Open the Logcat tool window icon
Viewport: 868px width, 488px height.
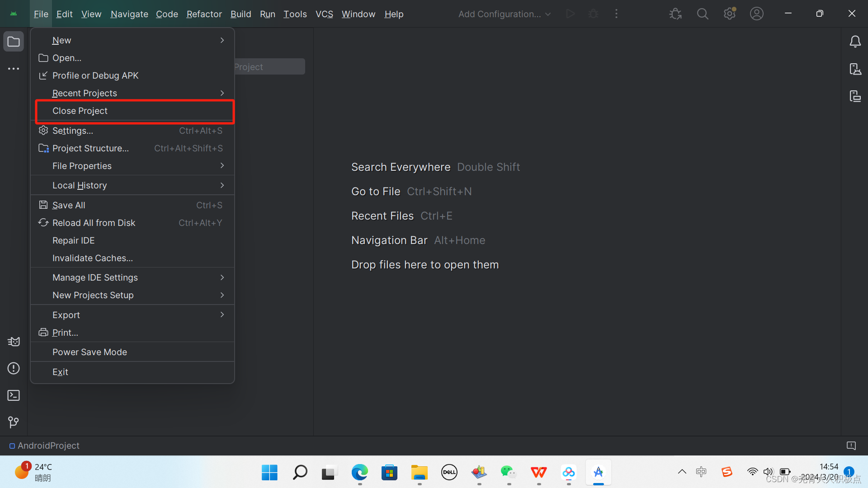point(14,342)
